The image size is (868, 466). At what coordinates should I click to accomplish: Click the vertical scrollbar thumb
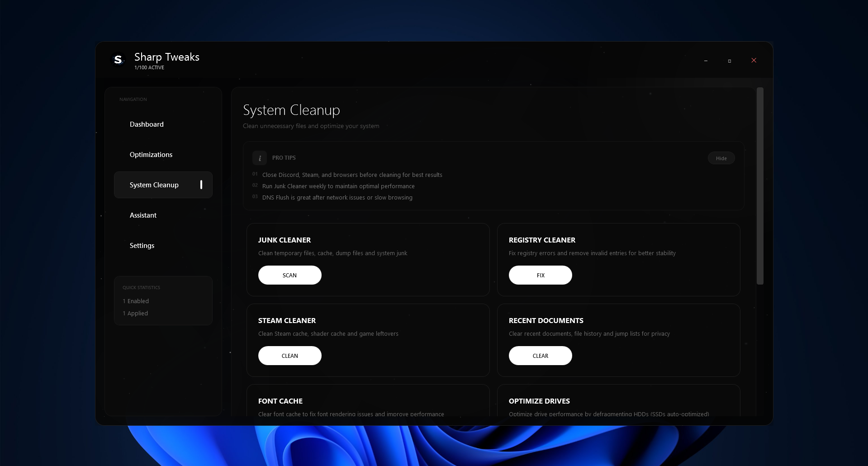point(760,185)
